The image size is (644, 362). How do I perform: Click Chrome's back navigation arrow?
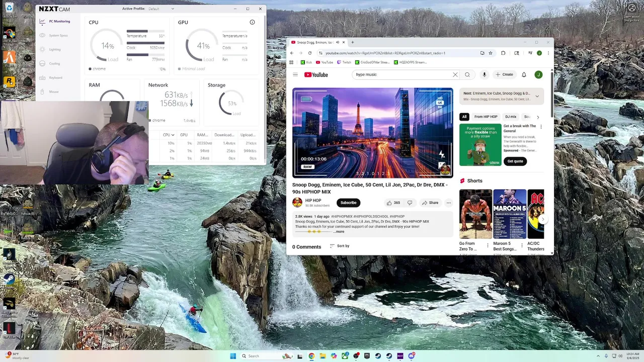292,53
